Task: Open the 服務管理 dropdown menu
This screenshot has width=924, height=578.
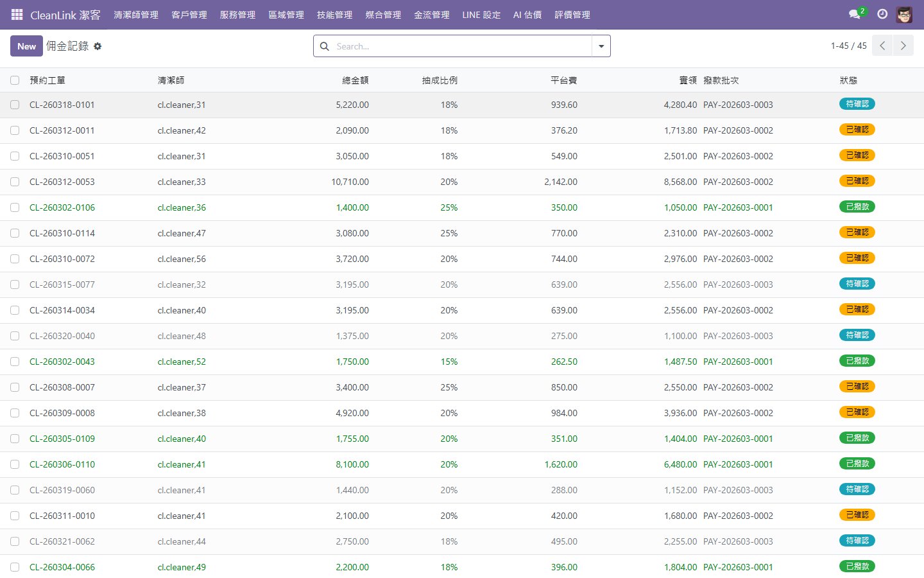Action: pos(237,15)
